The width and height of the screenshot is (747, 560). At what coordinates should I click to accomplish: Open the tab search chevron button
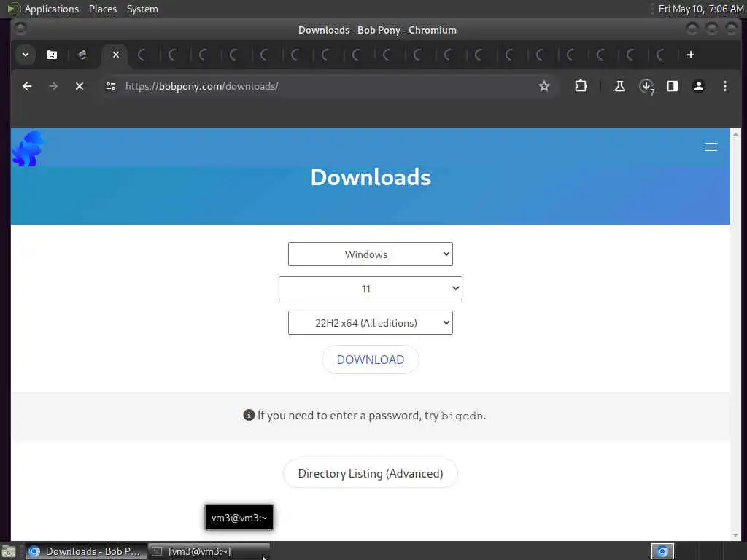26,55
